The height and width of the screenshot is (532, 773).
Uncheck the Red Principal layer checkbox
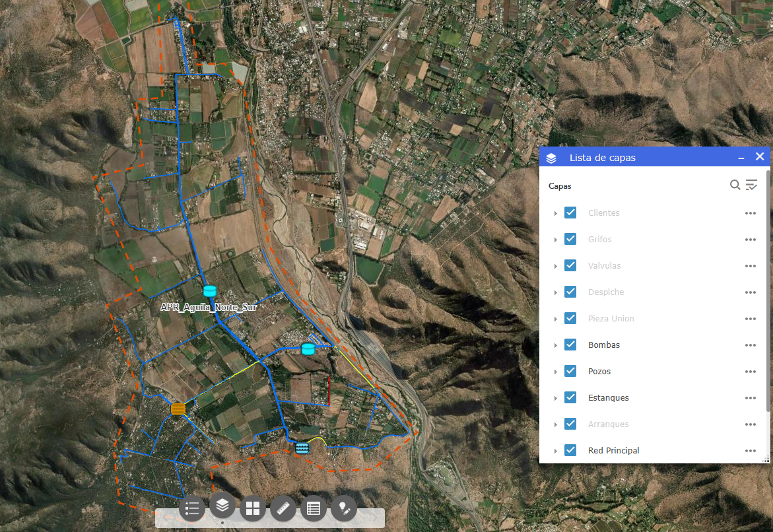[x=570, y=450]
